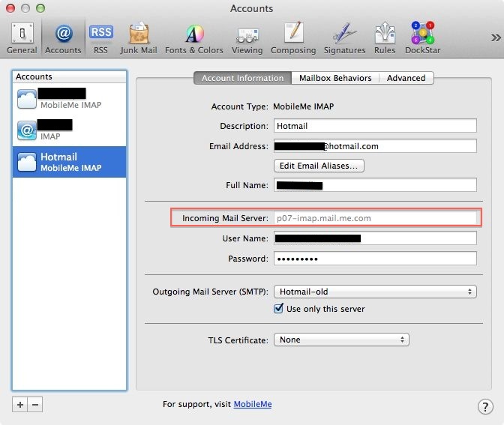Click the Hotmail account cloud icon
Screen dimensions: 504x425
click(27, 162)
